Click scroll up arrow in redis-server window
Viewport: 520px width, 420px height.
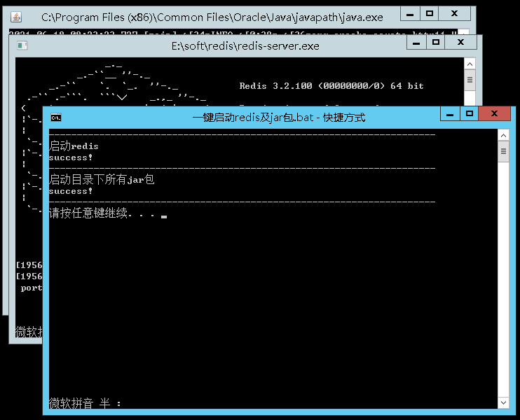pos(470,64)
